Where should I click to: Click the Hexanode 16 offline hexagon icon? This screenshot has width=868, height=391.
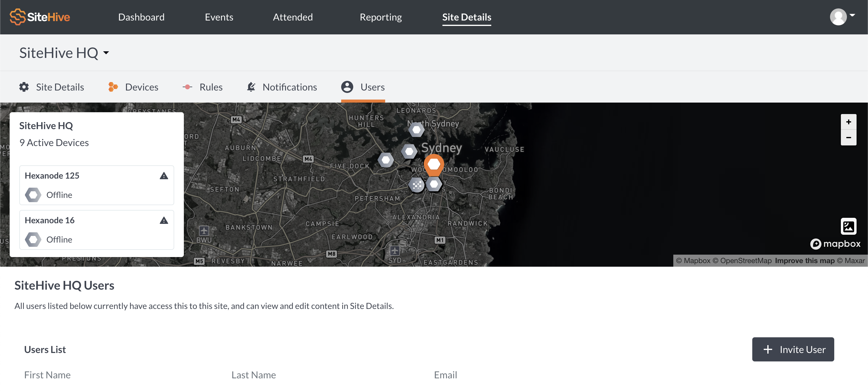[x=33, y=240]
